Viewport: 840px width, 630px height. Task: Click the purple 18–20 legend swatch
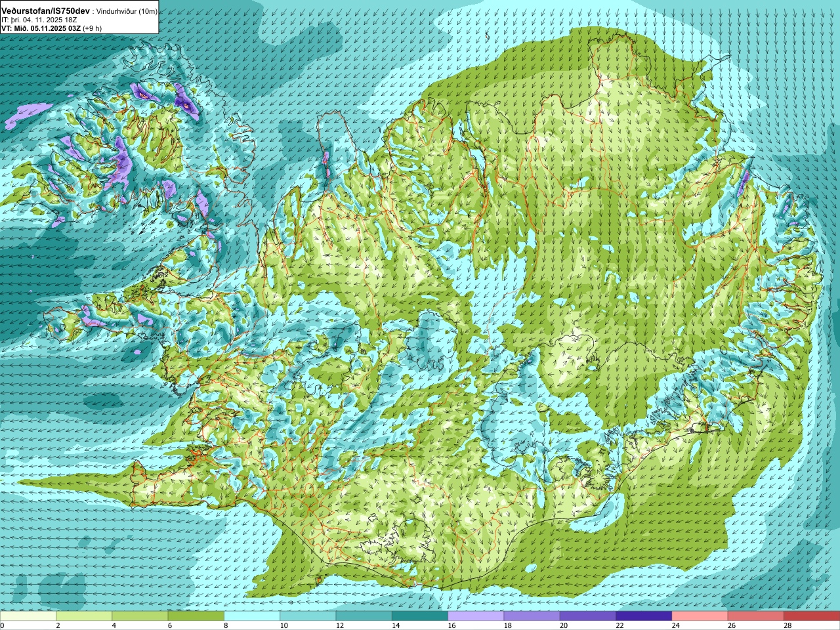click(532, 616)
